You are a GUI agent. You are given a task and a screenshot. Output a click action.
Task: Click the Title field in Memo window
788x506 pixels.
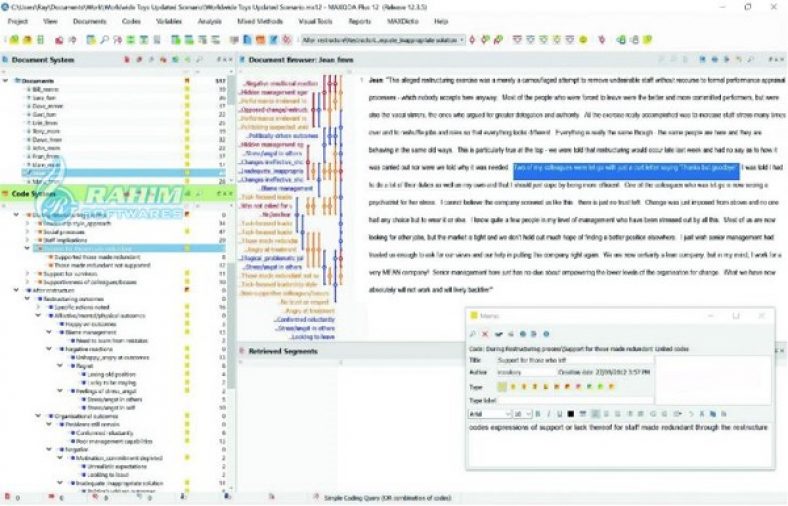[x=574, y=360]
